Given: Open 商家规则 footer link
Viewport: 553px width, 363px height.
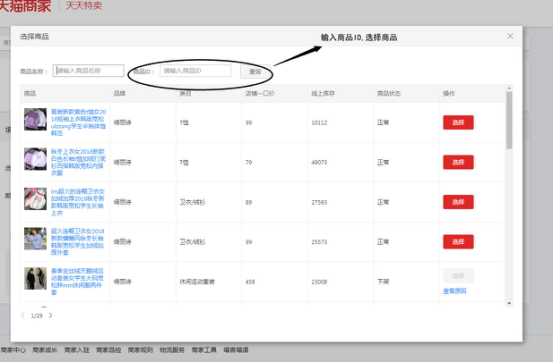Looking at the screenshot, I should [140, 350].
